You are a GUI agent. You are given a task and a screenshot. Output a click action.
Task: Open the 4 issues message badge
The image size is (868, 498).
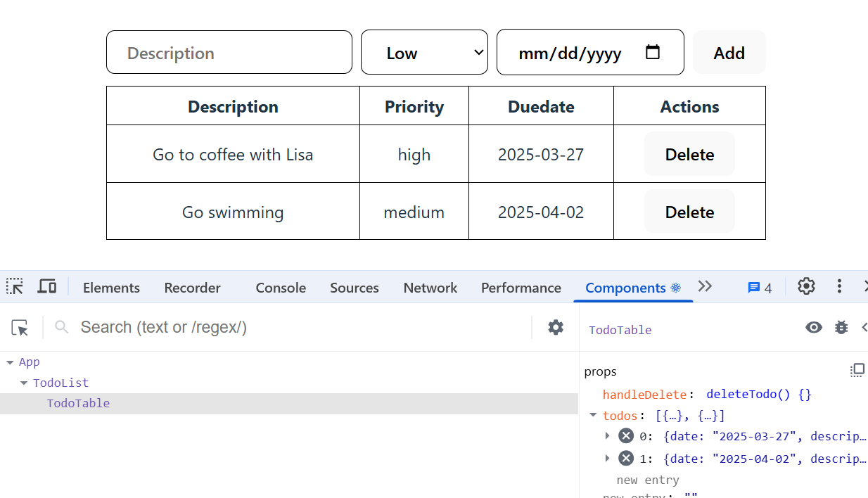point(760,288)
